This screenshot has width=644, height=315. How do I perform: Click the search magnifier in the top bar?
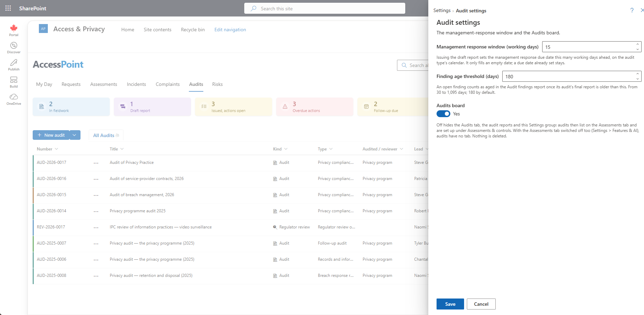click(254, 8)
